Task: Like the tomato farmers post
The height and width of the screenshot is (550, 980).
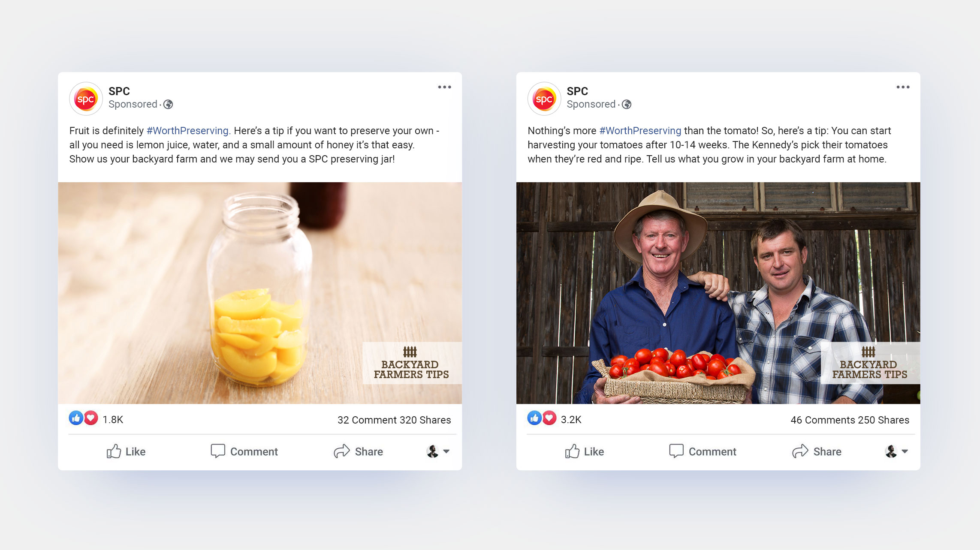Action: [x=585, y=451]
